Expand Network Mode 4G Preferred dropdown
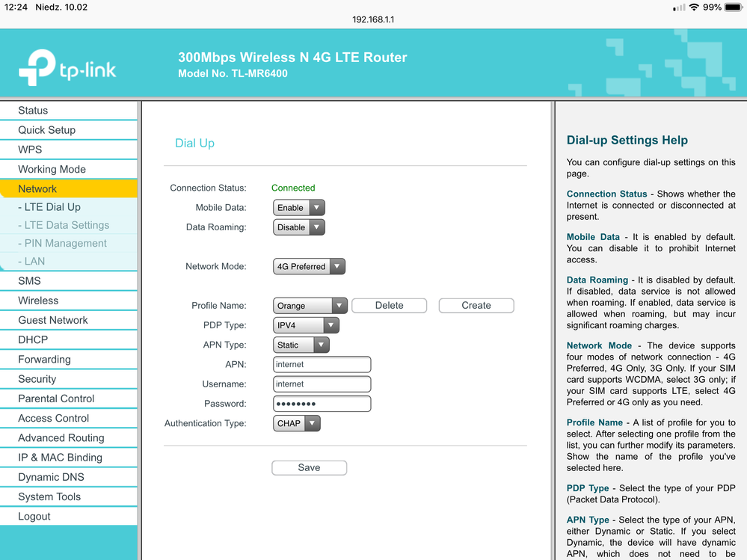This screenshot has height=560, width=747. point(309,266)
